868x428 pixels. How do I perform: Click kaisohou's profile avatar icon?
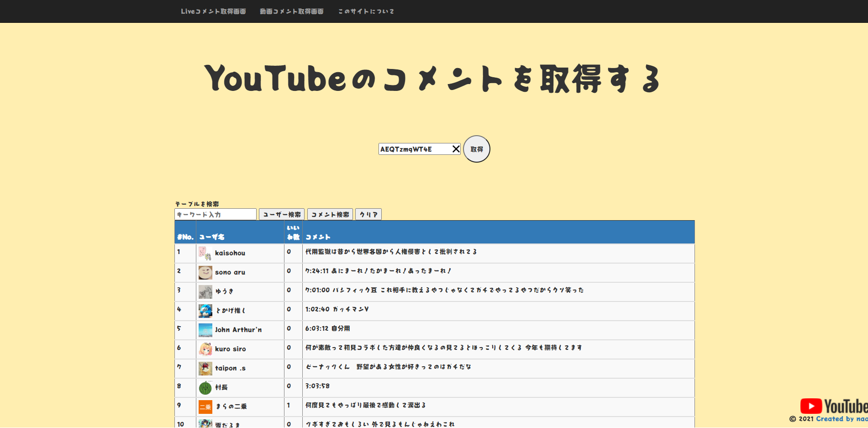[x=205, y=253]
